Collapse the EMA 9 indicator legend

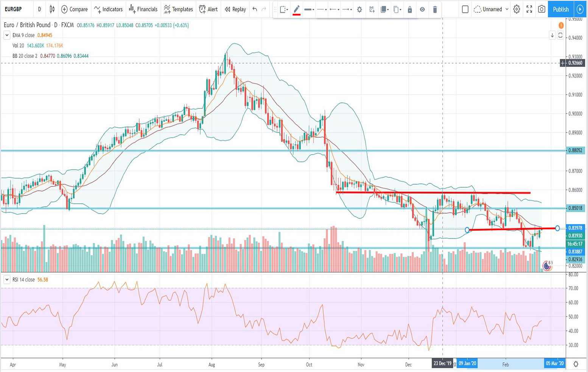click(6, 35)
